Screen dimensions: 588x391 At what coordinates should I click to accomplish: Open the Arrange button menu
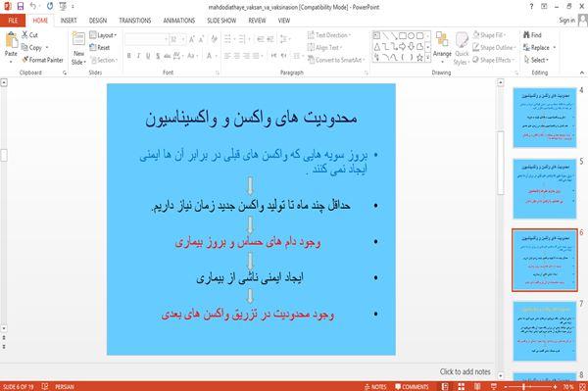point(442,47)
